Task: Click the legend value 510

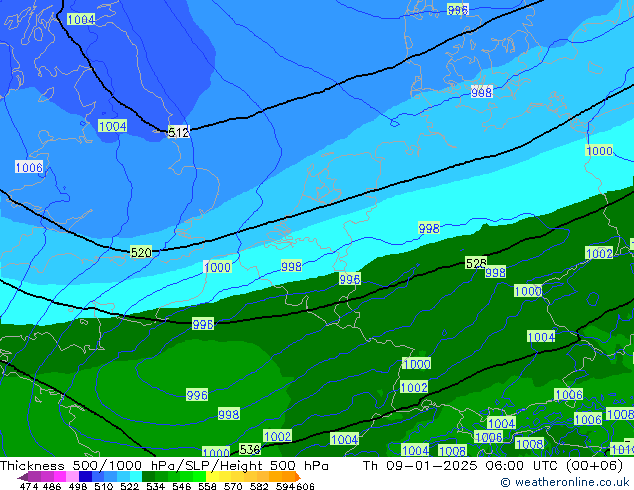Action: (103, 486)
